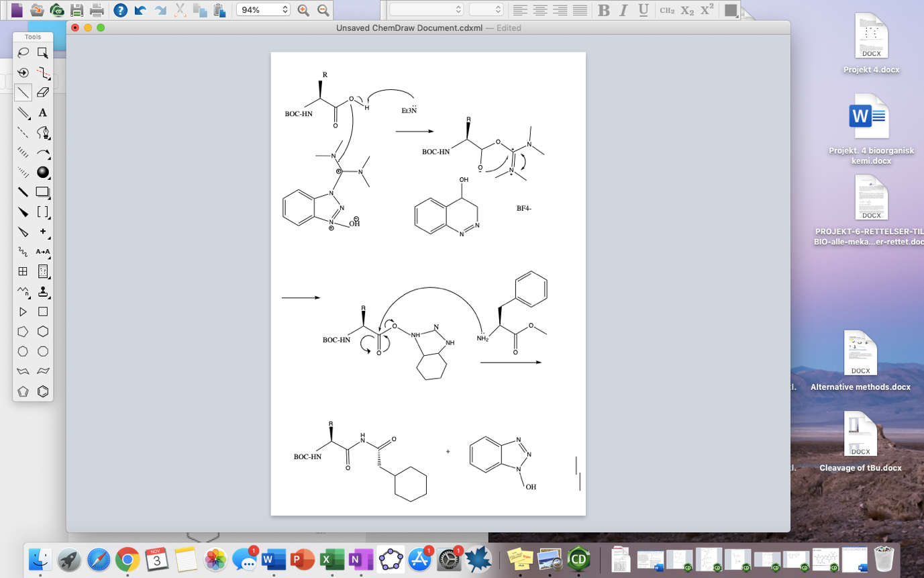The image size is (924, 578).
Task: Set centered text alignment
Action: click(x=540, y=10)
